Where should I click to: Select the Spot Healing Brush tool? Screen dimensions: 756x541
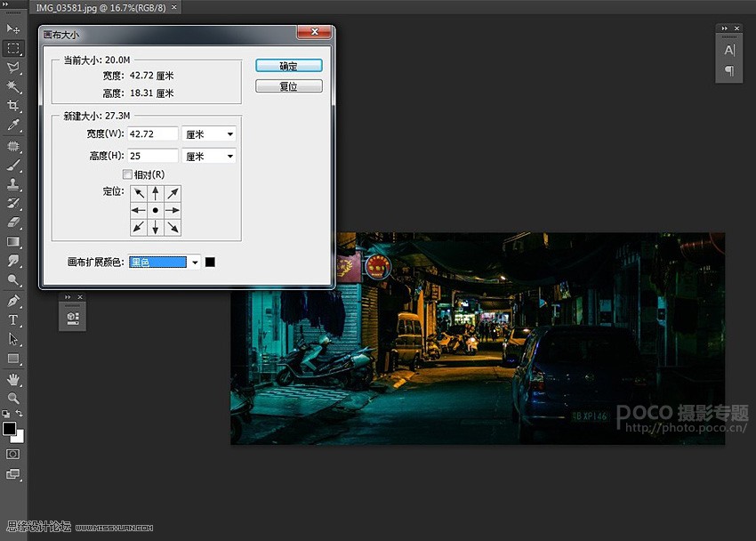(13, 146)
